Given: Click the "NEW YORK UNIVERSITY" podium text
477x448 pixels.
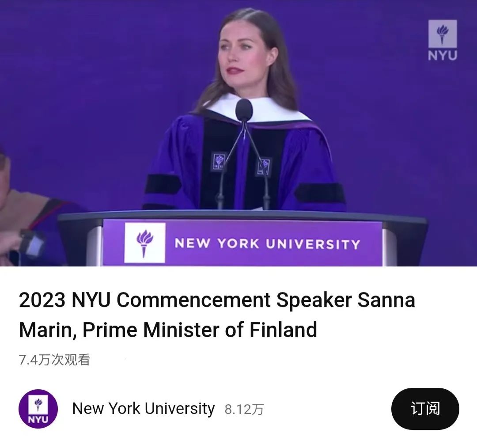Looking at the screenshot, I should pyautogui.click(x=267, y=243).
